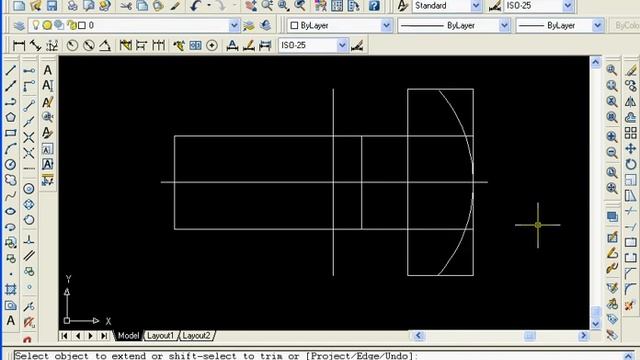
Task: Toggle layer 0 freeze sun icon
Action: point(47,25)
